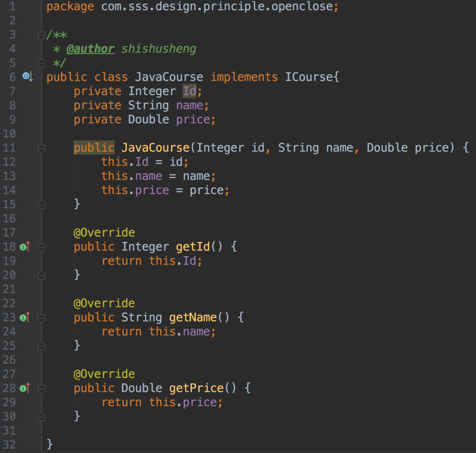Screen dimensions: 476x453
Task: Click the getName method name
Action: point(193,318)
